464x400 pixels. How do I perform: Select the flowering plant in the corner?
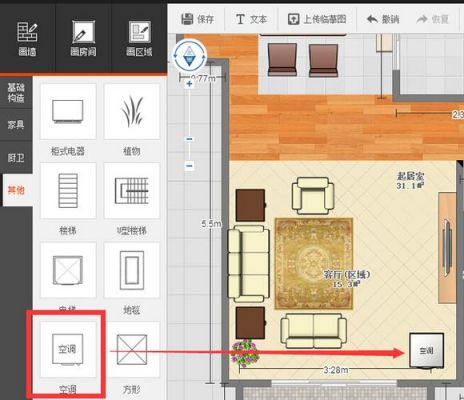245,353
